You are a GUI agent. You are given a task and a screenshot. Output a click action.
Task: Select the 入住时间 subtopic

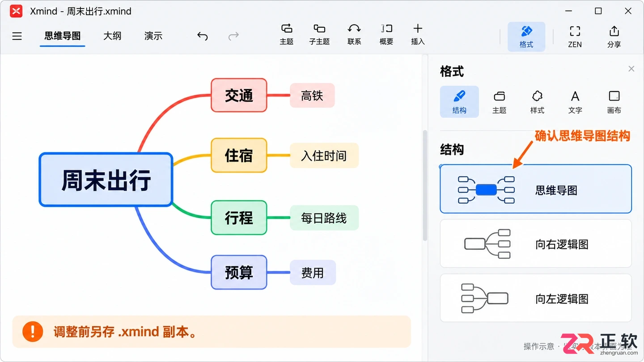[x=324, y=156]
